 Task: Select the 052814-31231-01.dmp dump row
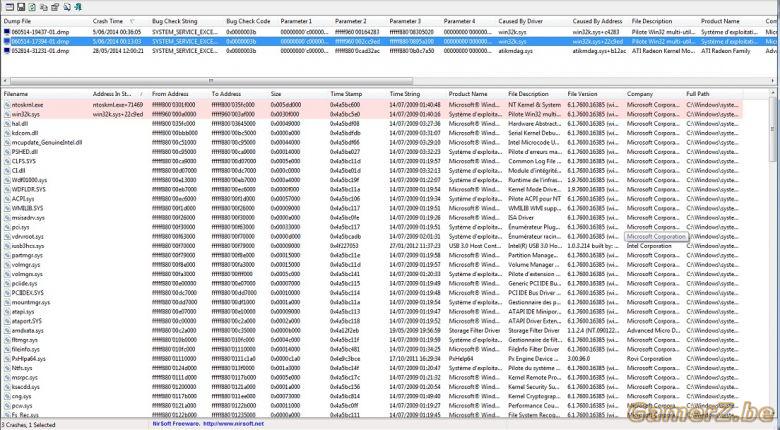[390, 51]
